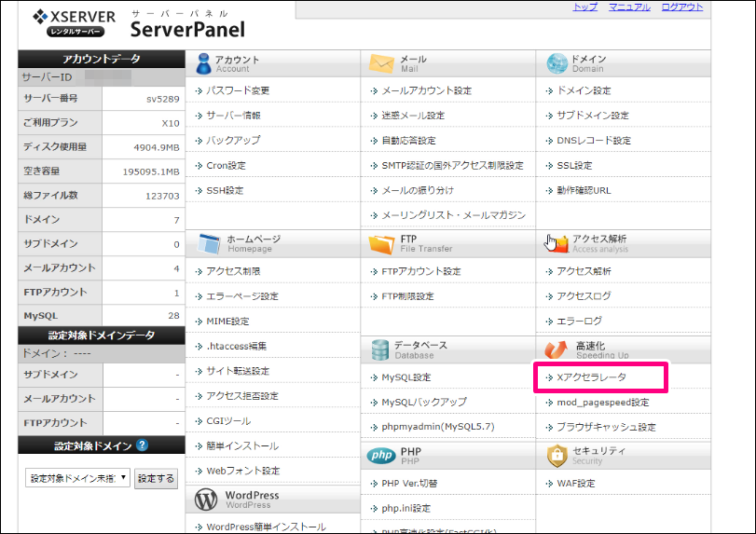This screenshot has width=756, height=534.
Task: Click the disk usage value 4904.9MB
Action: pyautogui.click(x=157, y=147)
